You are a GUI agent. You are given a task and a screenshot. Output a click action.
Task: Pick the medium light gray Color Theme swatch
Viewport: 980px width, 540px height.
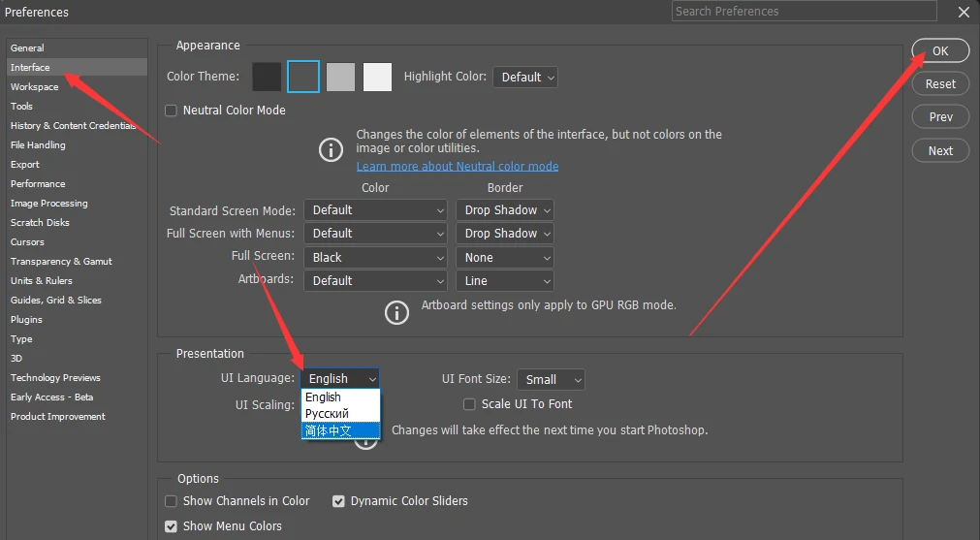[x=340, y=77]
